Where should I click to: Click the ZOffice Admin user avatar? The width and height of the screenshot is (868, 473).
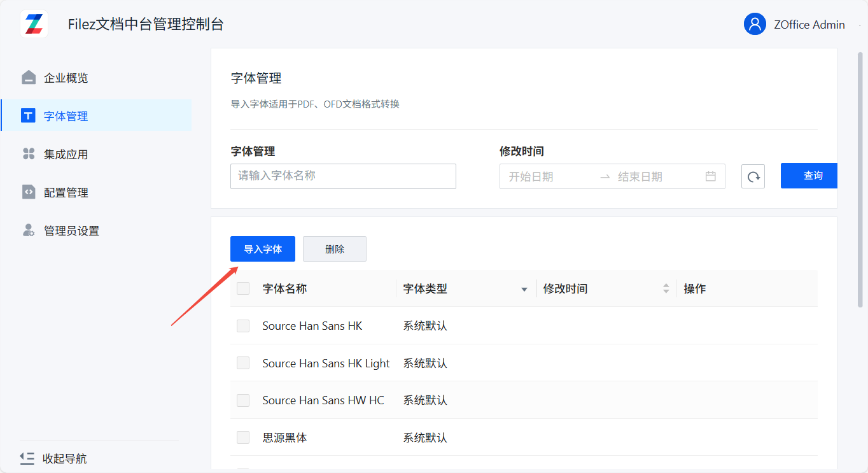tap(754, 24)
